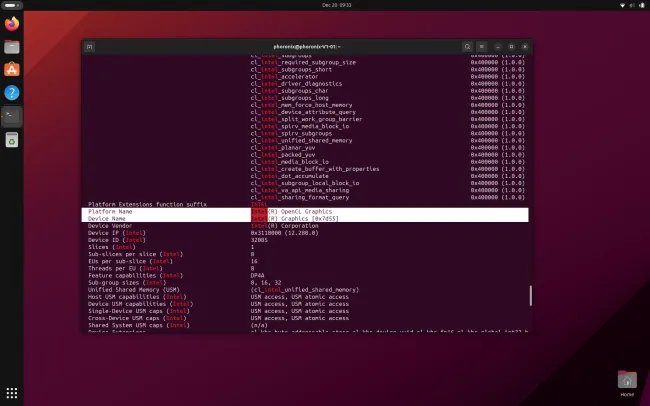Click the volume icon in top bar
This screenshot has width=650, height=406.
click(630, 5)
